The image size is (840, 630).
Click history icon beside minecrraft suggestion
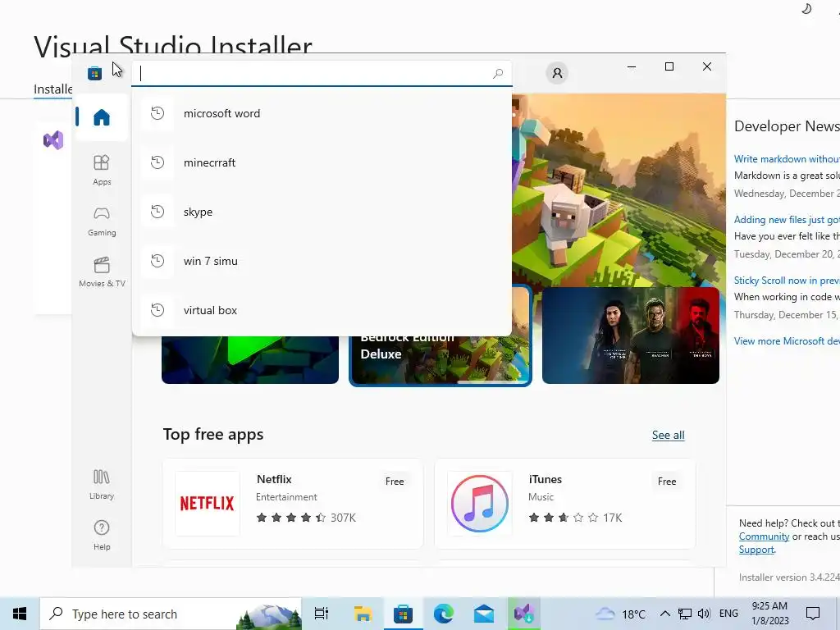pos(157,162)
